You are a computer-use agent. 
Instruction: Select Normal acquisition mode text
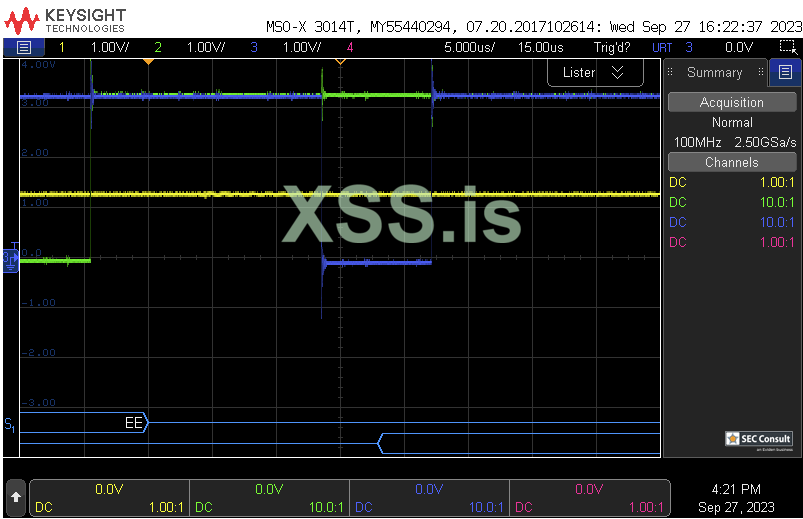coord(732,122)
